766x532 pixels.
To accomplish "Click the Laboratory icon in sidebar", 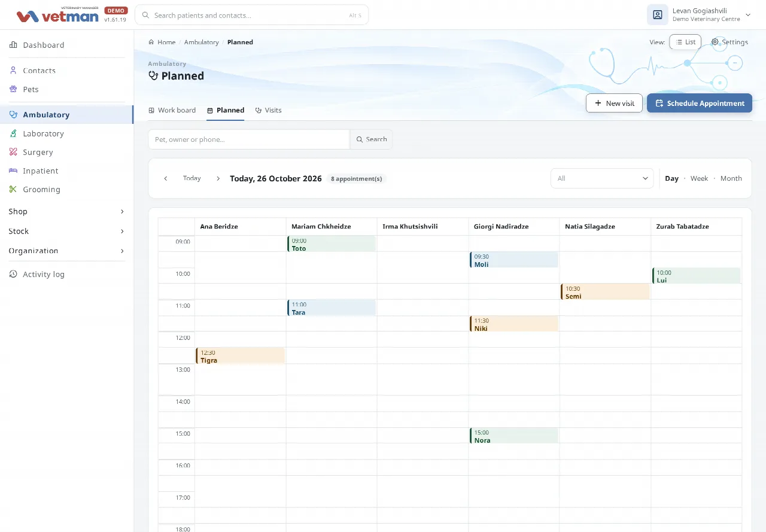I will pos(13,133).
